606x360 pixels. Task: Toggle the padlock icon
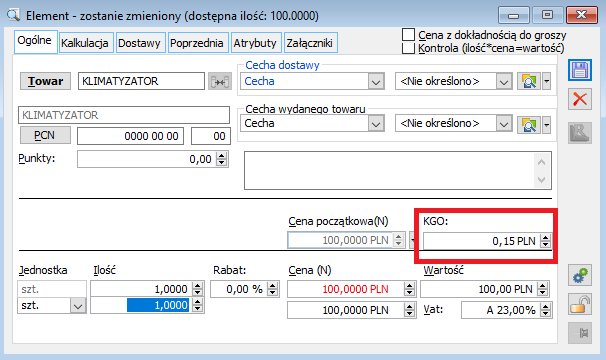[x=580, y=304]
